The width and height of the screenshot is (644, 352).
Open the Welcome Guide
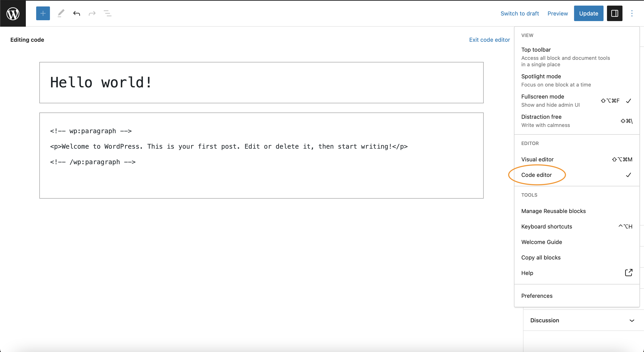pyautogui.click(x=577, y=242)
